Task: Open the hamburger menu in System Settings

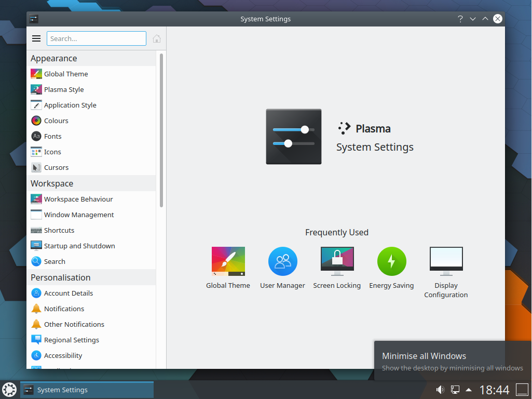Action: [x=36, y=39]
